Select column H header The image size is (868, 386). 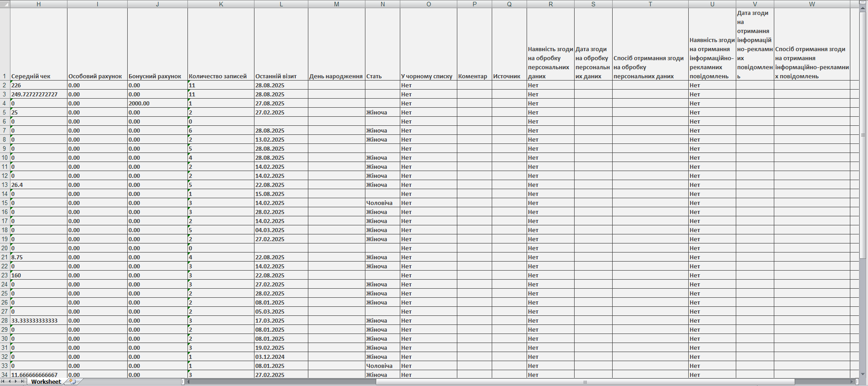(x=38, y=4)
